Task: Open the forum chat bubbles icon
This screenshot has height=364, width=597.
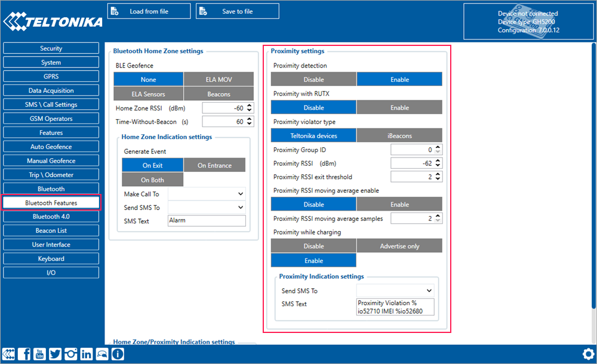Action: 102,354
